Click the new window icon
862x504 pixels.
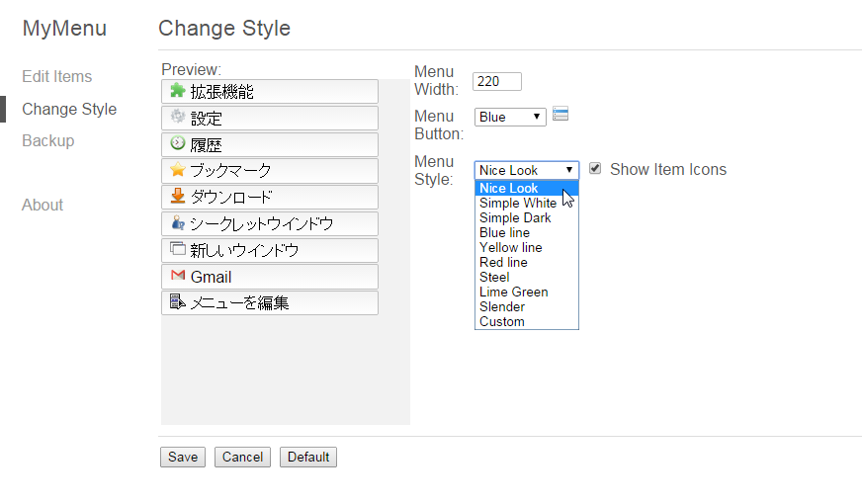click(178, 248)
